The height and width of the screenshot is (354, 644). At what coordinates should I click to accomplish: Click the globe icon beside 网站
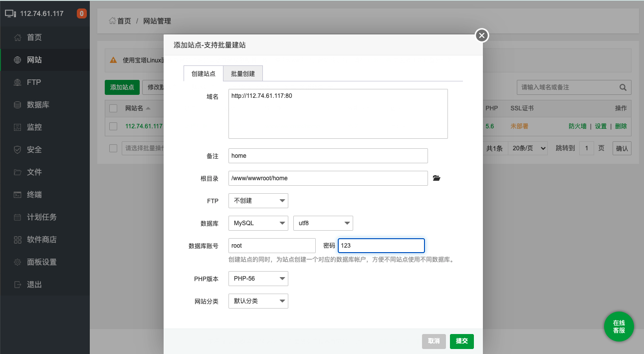pos(17,60)
